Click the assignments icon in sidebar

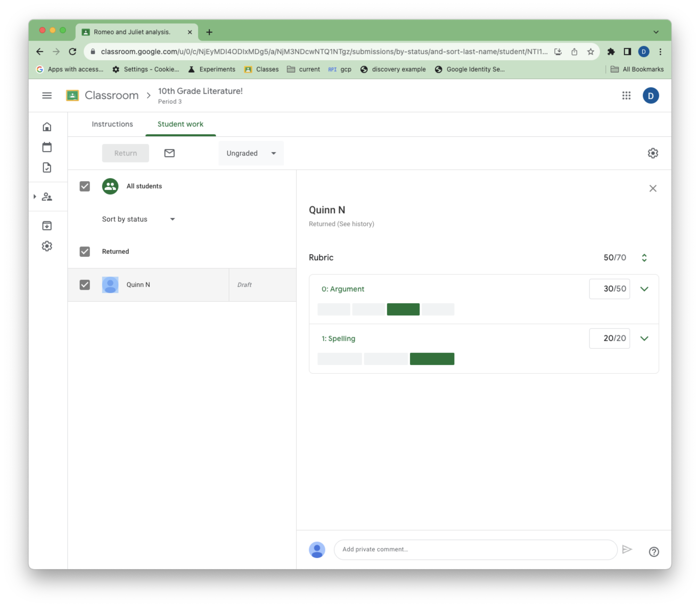[48, 167]
